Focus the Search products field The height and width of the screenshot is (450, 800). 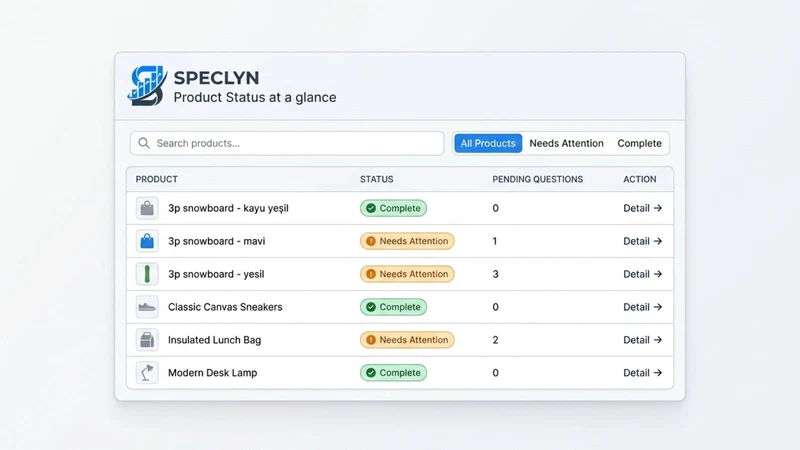(287, 143)
